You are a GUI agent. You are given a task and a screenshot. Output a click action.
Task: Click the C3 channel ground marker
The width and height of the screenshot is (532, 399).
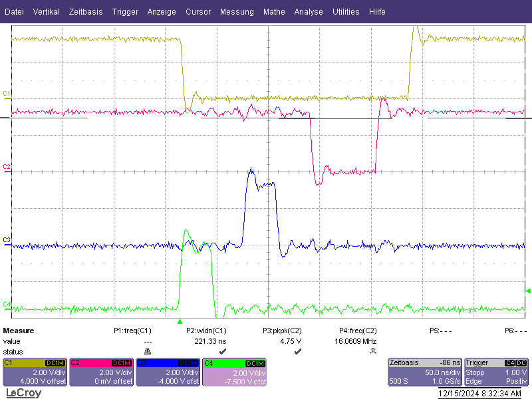(7, 241)
